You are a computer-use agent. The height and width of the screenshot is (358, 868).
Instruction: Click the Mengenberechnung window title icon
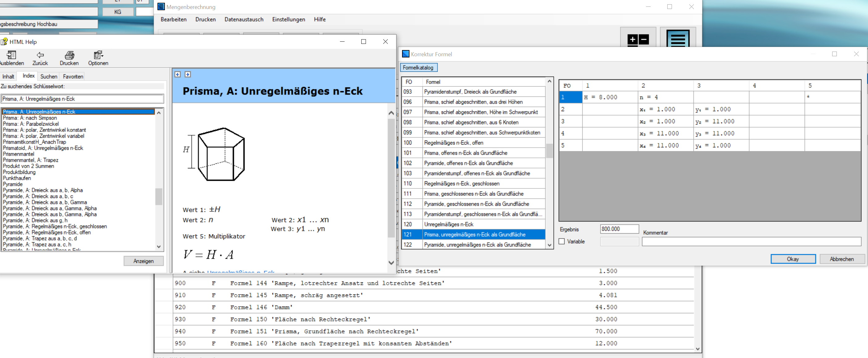point(161,7)
